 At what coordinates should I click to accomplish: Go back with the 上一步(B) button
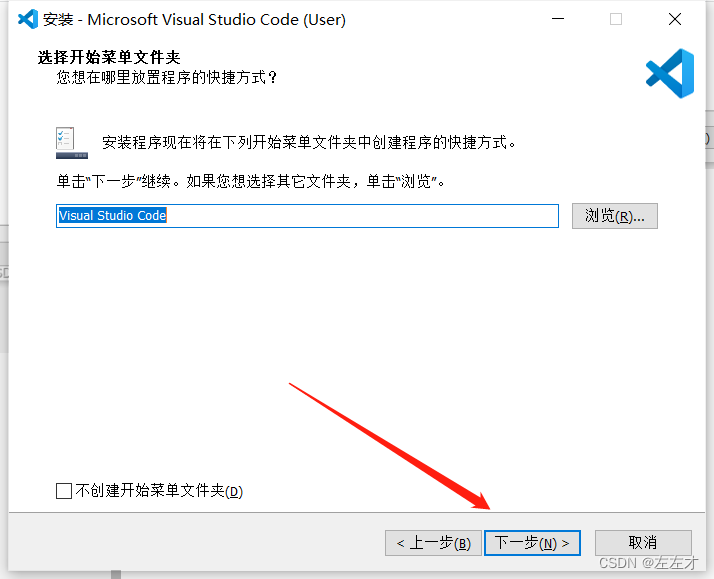433,543
